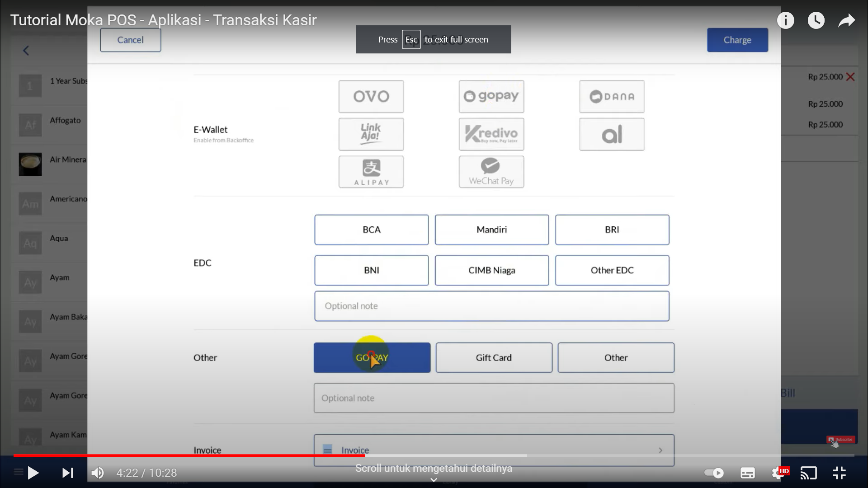Toggle subtitles/closed captions
Screen dimensions: 868x488
pos(747,473)
